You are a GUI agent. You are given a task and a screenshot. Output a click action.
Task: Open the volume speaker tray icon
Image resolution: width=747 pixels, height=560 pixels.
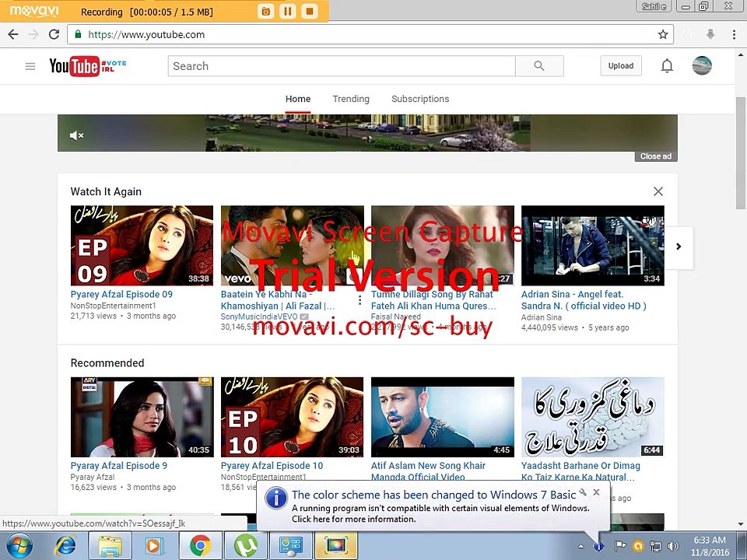[x=673, y=546]
